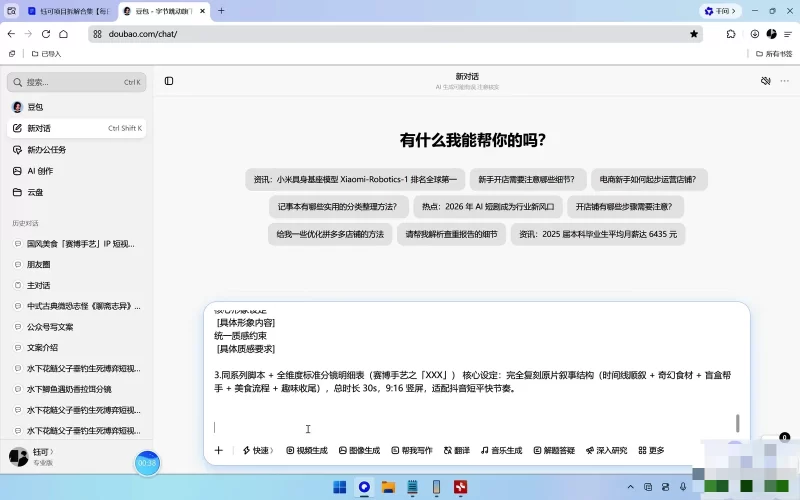Open the browser menu lines icon
The height and width of the screenshot is (500, 800).
point(788,34)
